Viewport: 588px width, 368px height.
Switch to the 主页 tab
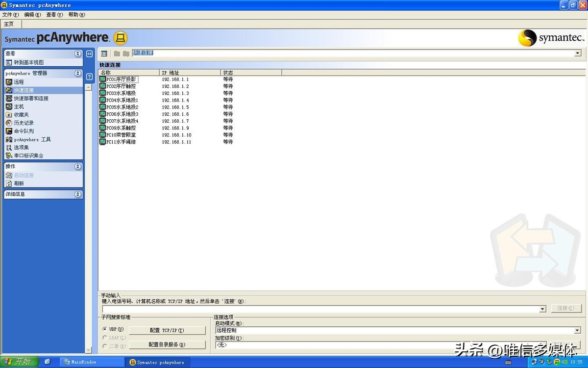pos(11,24)
